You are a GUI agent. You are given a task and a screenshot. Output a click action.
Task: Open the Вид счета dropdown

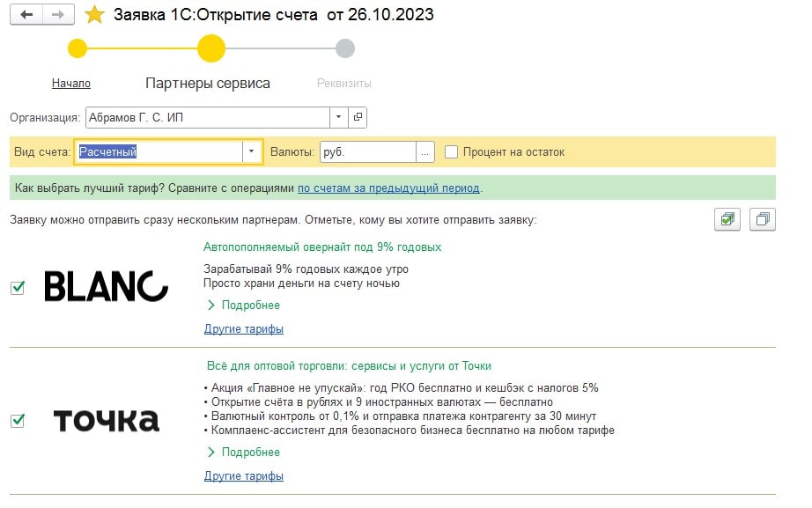pos(251,151)
